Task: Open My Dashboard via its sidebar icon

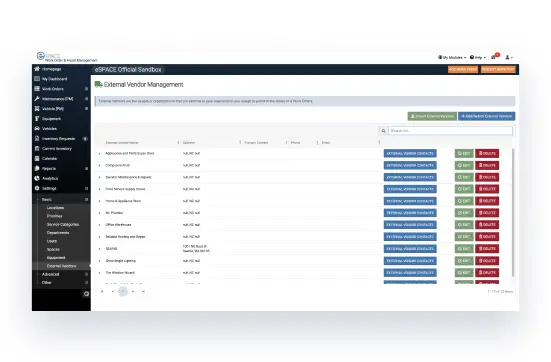Action: pos(37,79)
